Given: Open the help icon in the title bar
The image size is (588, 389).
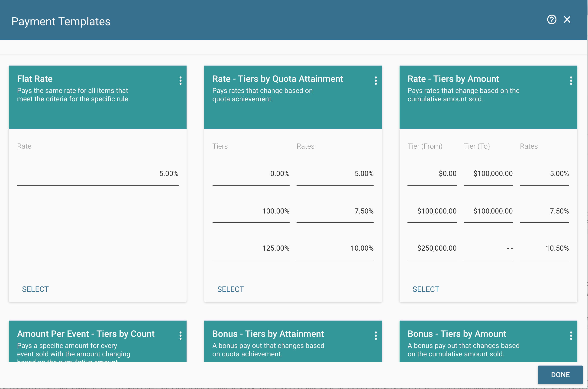Looking at the screenshot, I should pyautogui.click(x=552, y=20).
